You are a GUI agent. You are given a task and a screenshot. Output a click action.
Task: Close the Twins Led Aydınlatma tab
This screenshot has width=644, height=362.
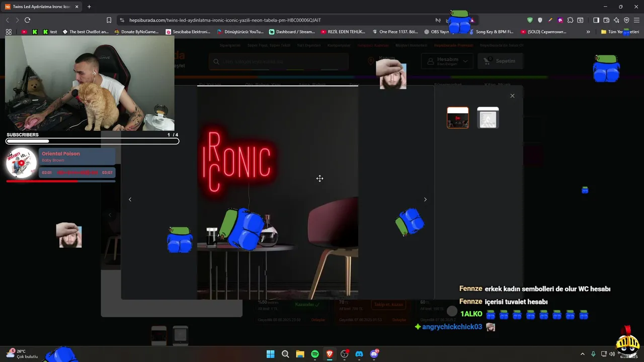pos(76,7)
